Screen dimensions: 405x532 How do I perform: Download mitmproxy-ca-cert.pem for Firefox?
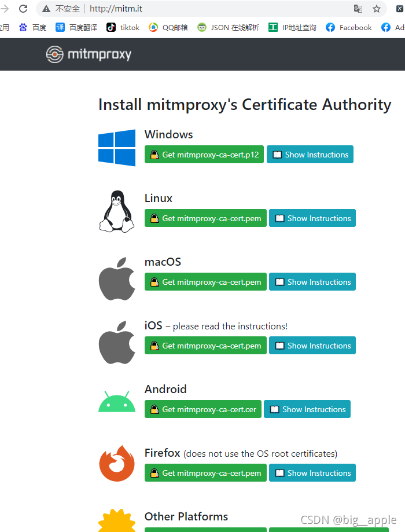click(x=205, y=473)
